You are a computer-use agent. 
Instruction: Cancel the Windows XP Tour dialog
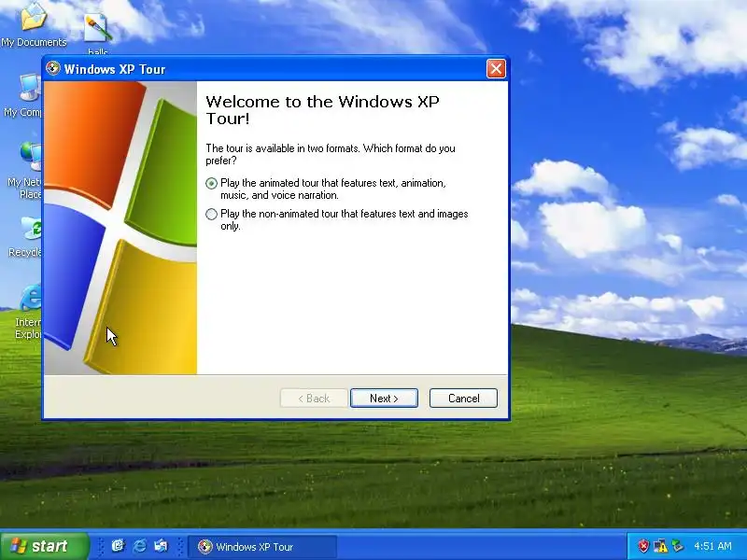[463, 399]
